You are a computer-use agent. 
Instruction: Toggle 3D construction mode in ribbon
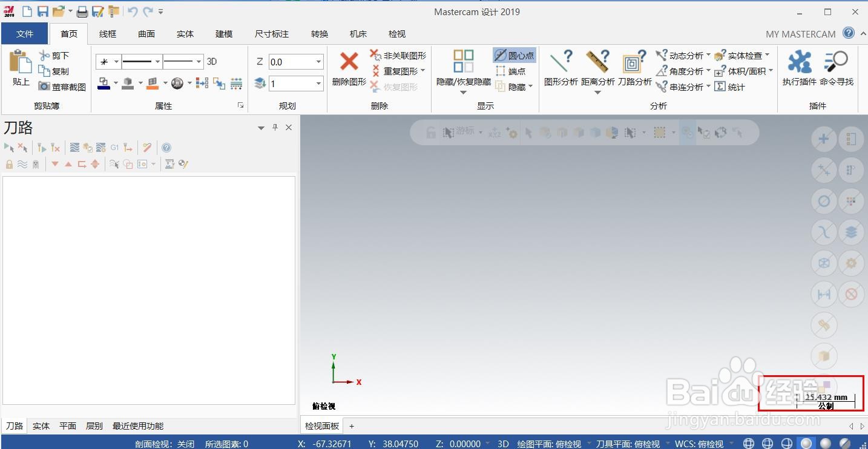click(x=212, y=62)
